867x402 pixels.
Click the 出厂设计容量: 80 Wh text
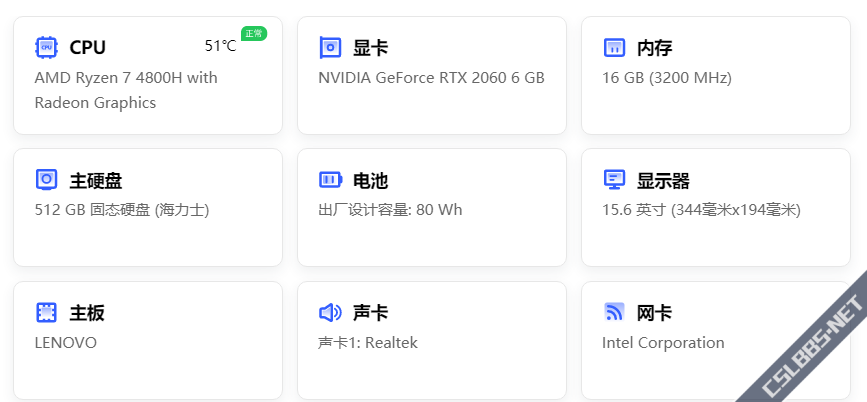pos(390,210)
